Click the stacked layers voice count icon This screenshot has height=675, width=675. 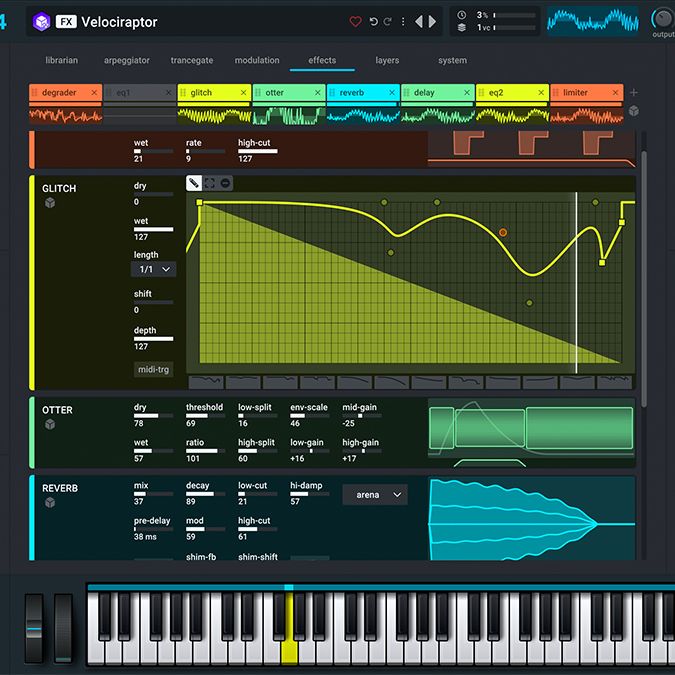pyautogui.click(x=461, y=28)
